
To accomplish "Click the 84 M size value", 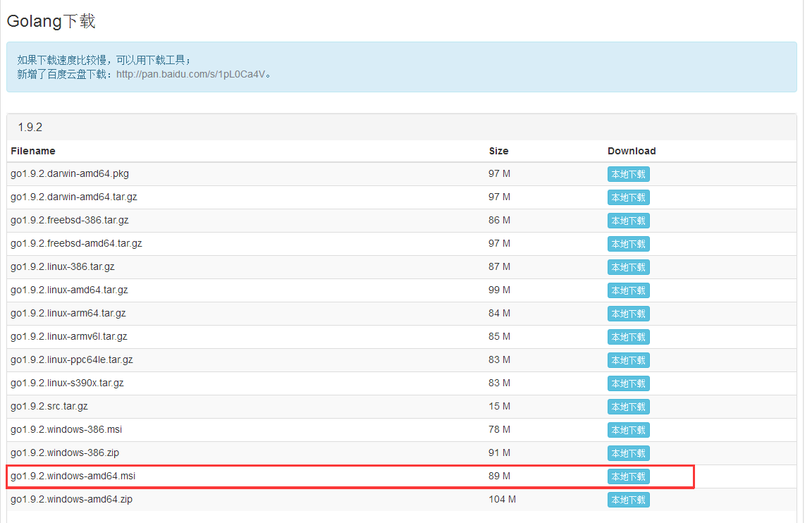I will 499,313.
